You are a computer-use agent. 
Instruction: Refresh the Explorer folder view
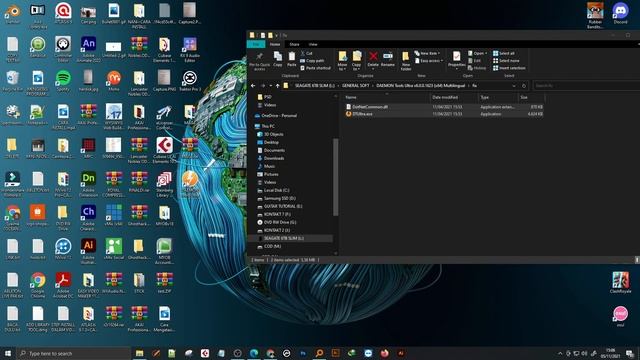(x=524, y=86)
